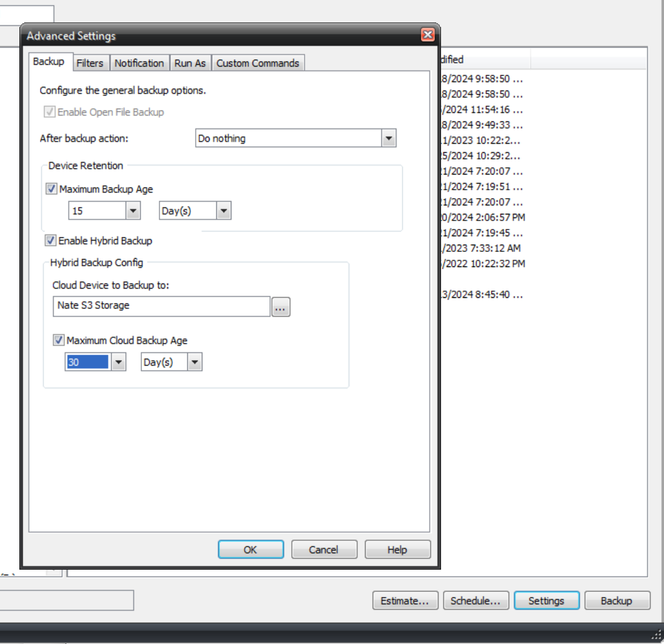Enable the Maximum Backup Age option
Viewport: 664px width, 644px height.
[x=51, y=188]
